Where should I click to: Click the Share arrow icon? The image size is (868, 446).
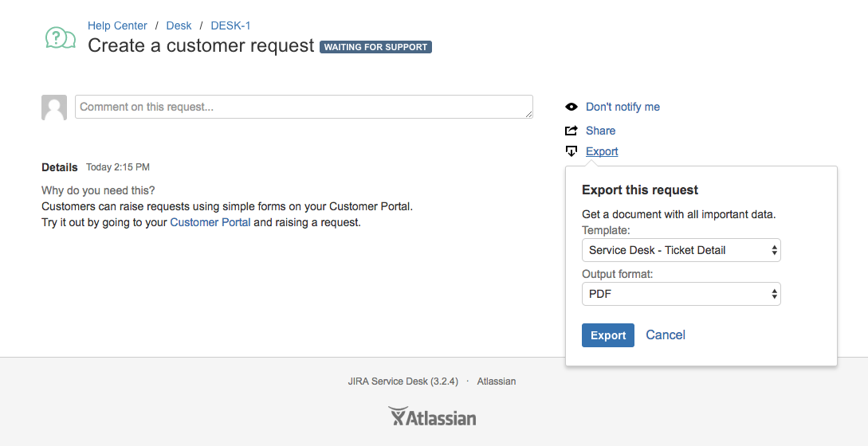(x=571, y=131)
